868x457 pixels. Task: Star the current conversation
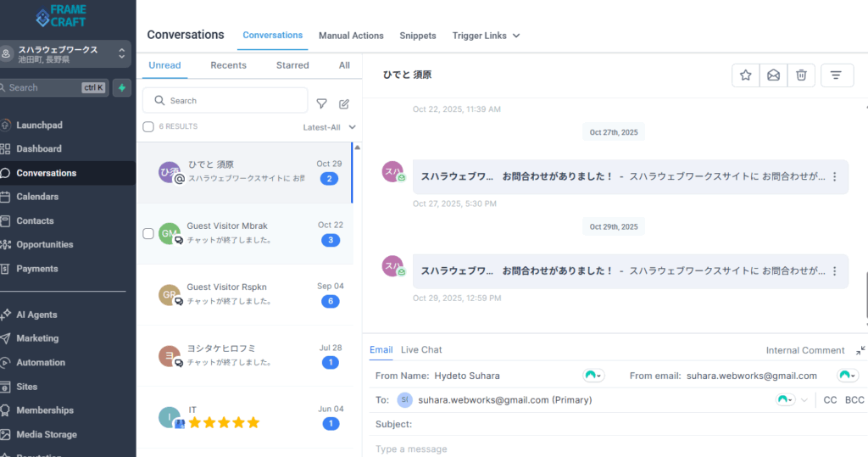tap(746, 75)
